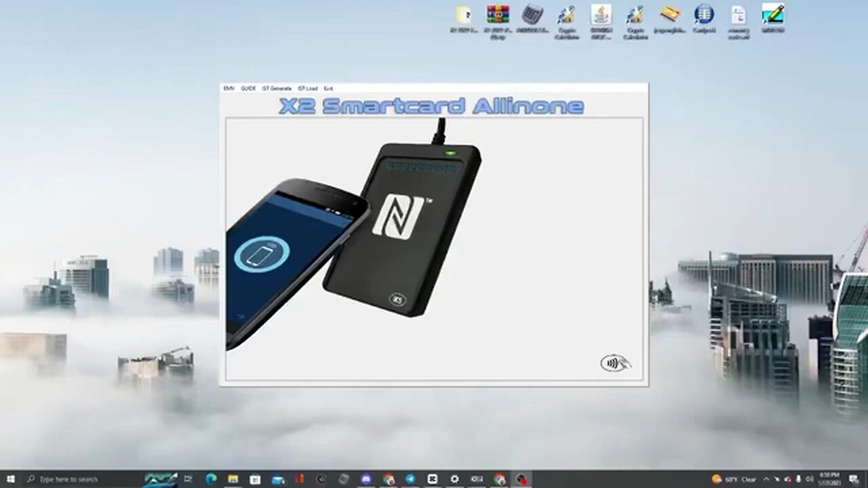Open the EMV menu
The width and height of the screenshot is (868, 488).
click(229, 89)
